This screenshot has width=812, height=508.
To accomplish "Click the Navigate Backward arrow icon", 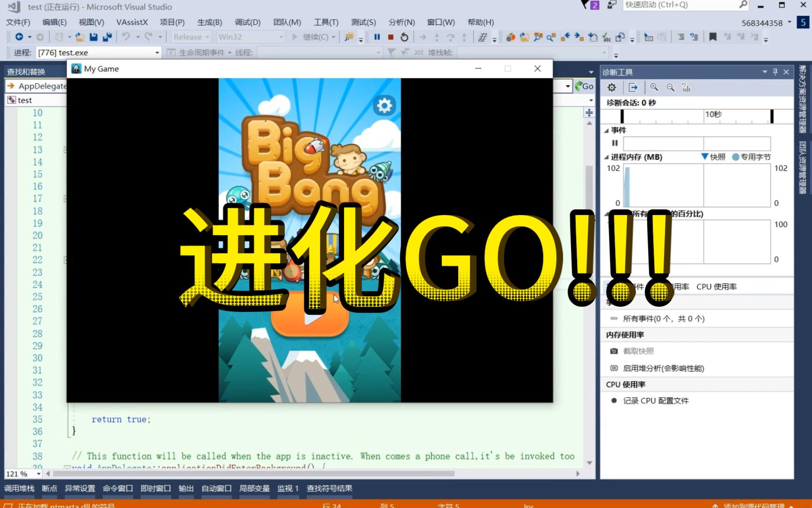I will [x=19, y=37].
